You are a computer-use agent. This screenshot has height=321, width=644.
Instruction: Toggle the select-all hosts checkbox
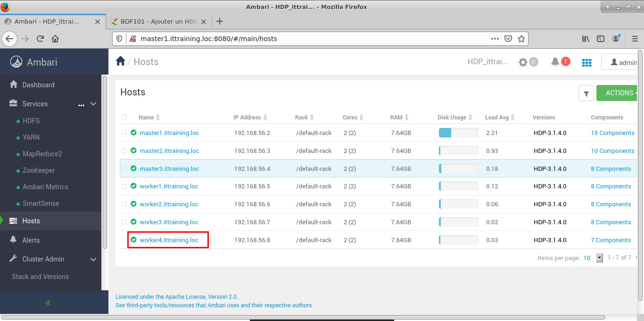tap(124, 117)
